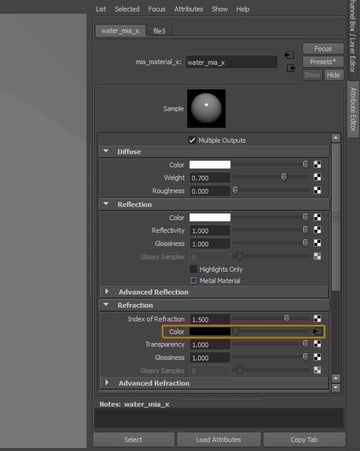Viewport: 360px width, 451px height.
Task: Collapse the Diffuse section
Action: (x=106, y=151)
